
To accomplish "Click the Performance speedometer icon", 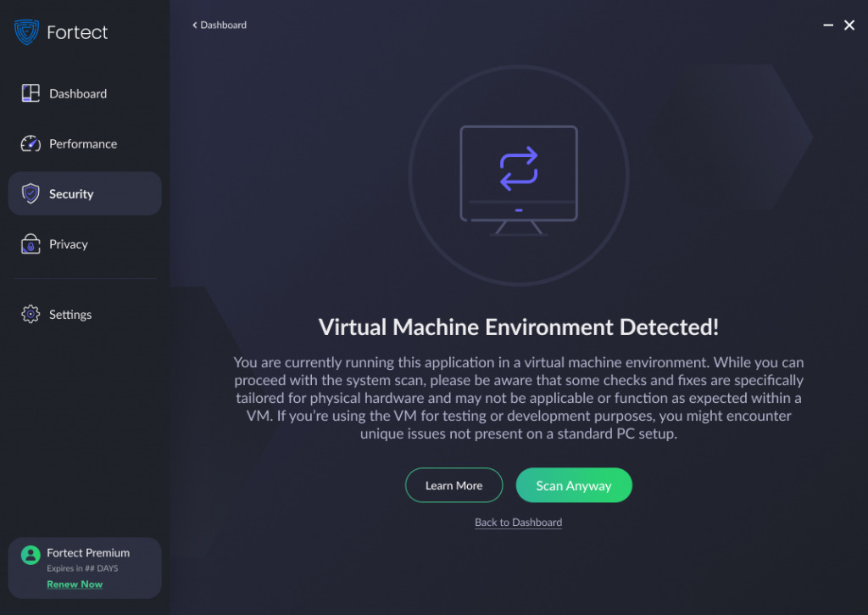I will [x=31, y=143].
